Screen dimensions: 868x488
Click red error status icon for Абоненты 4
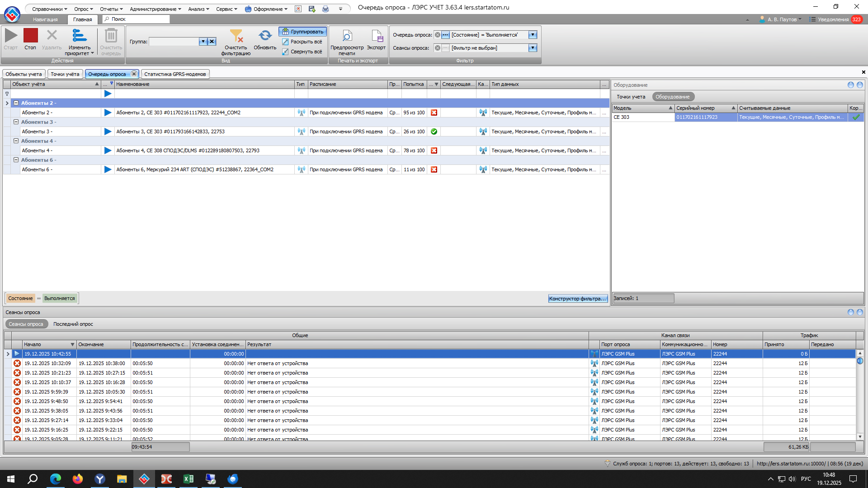coord(434,150)
